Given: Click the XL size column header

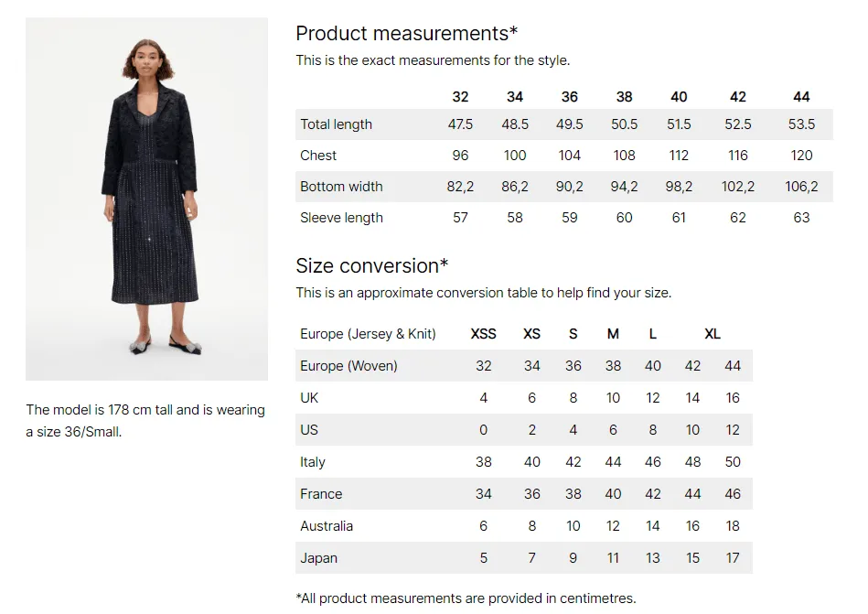Looking at the screenshot, I should [x=713, y=334].
